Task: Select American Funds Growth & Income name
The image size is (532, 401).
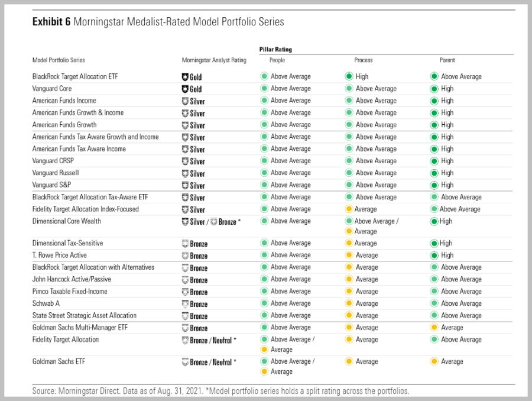Action: (78, 112)
